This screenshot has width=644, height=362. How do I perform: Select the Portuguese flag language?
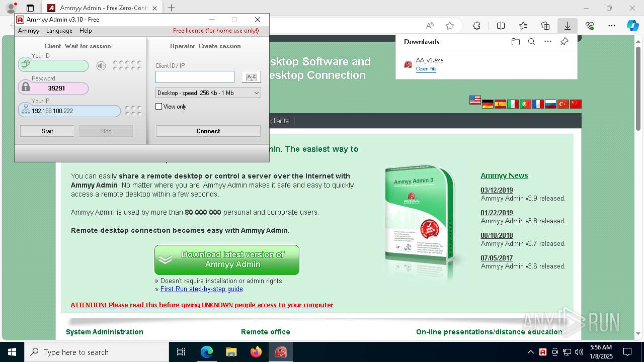(525, 104)
